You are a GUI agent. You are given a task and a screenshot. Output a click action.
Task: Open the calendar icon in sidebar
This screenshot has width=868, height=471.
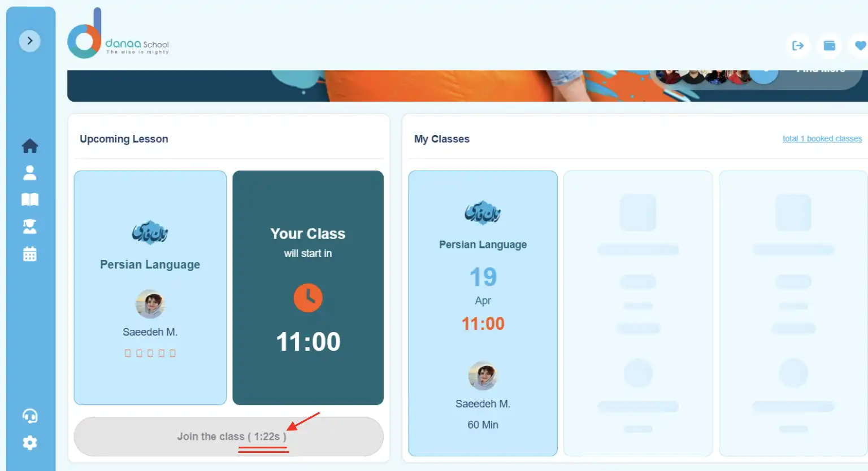(30, 254)
